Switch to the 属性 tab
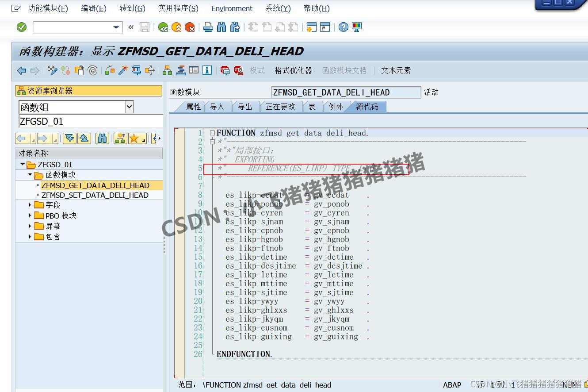The height and width of the screenshot is (392, 588). (194, 107)
